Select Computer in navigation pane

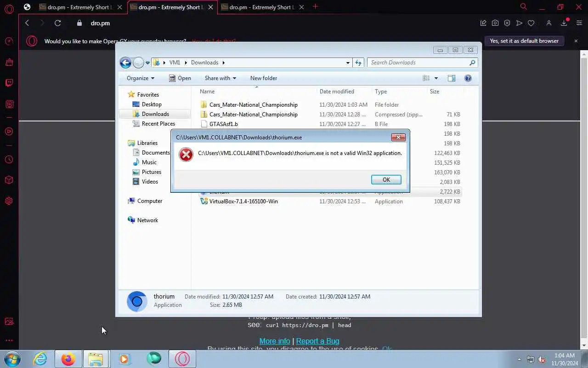[150, 201]
